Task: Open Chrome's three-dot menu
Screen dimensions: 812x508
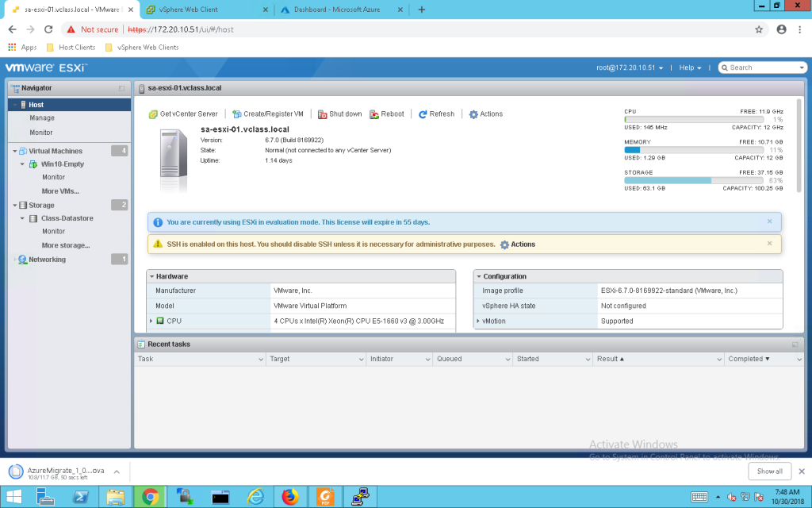Action: pos(799,29)
